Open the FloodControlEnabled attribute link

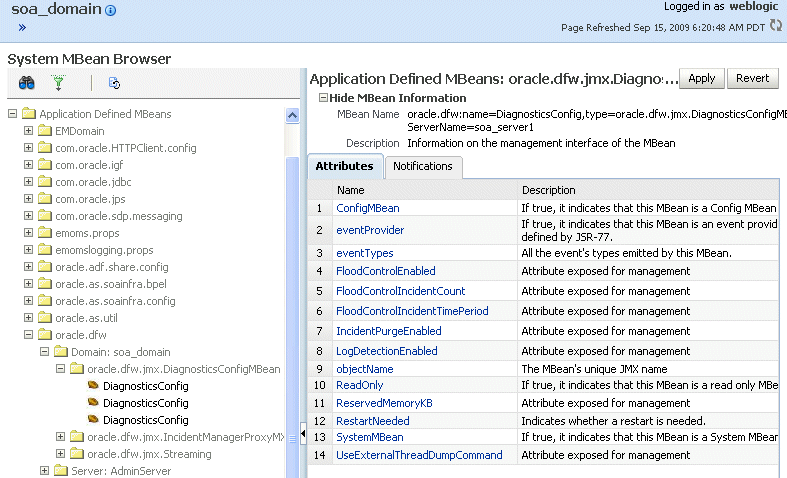pos(386,271)
